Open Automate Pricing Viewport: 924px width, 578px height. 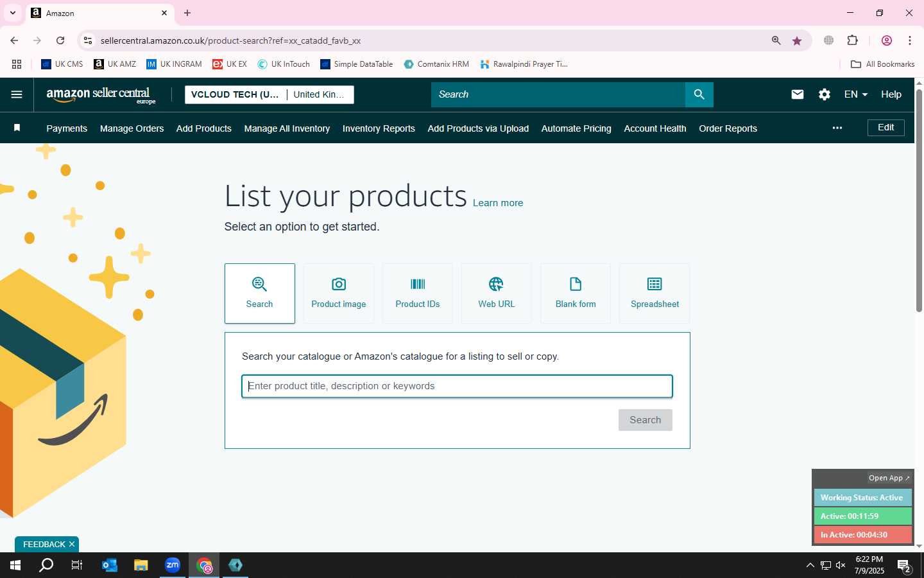[x=576, y=128]
